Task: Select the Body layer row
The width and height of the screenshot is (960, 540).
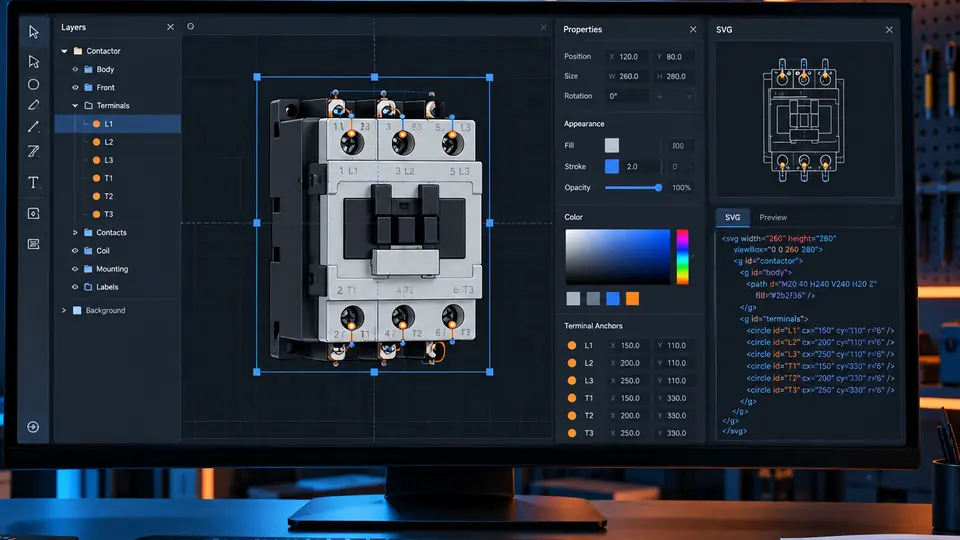Action: click(118, 69)
